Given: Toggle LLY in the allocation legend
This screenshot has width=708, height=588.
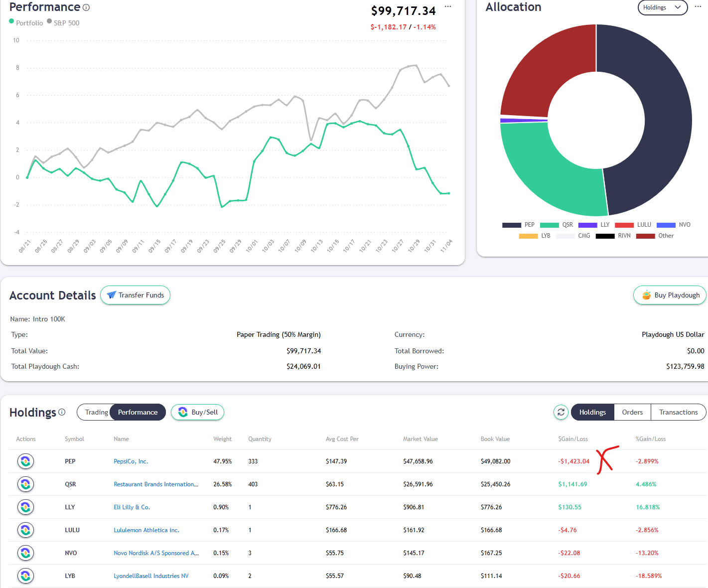Looking at the screenshot, I should 594,225.
